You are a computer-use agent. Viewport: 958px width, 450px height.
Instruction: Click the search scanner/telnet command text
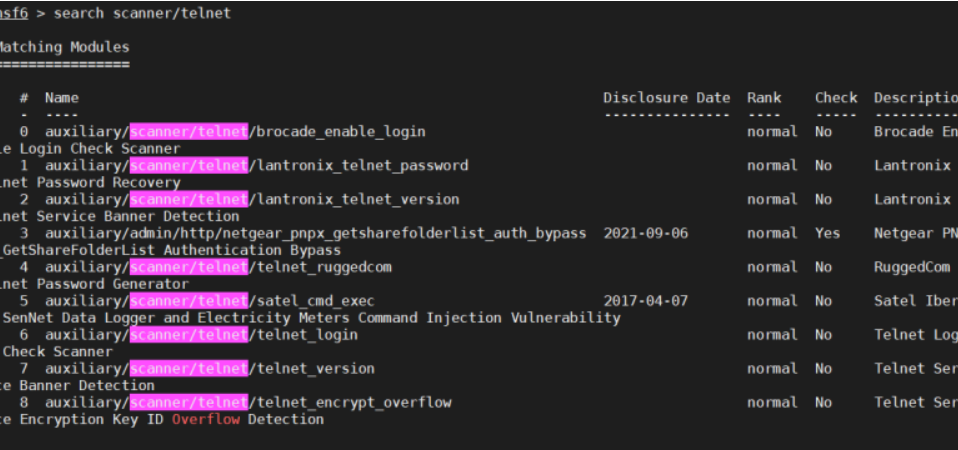click(142, 13)
